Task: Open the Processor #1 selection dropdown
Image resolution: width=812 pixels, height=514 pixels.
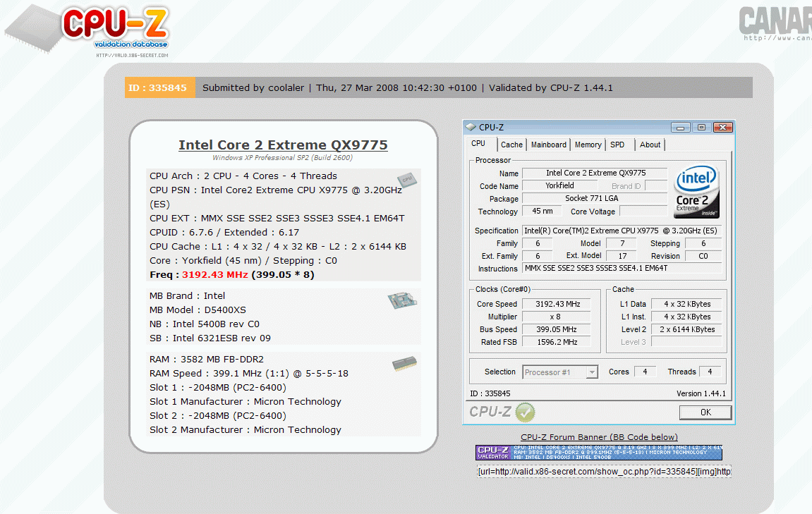Action: coord(592,372)
